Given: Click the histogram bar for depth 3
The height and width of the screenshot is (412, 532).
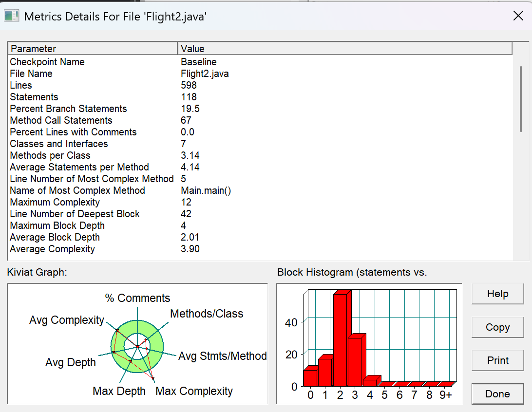Looking at the screenshot, I should coord(356,361).
